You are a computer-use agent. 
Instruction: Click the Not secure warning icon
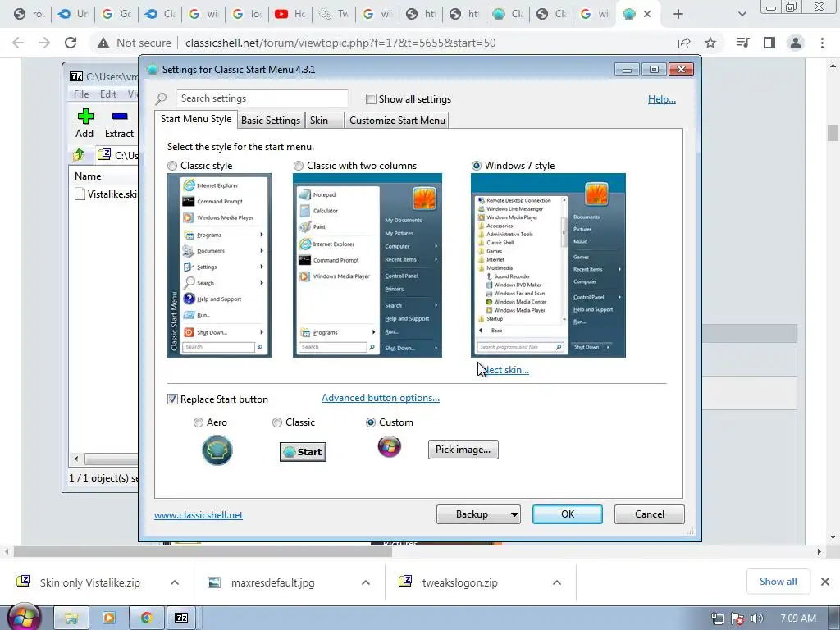click(103, 43)
